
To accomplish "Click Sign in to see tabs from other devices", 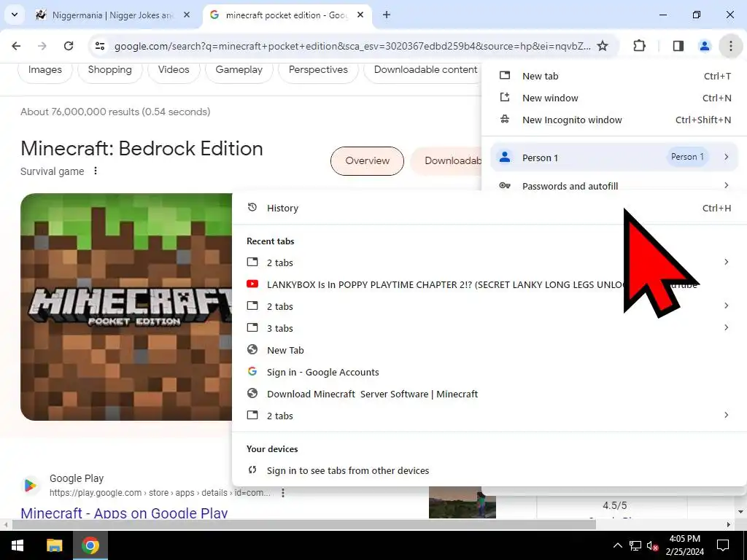I will coord(489,470).
